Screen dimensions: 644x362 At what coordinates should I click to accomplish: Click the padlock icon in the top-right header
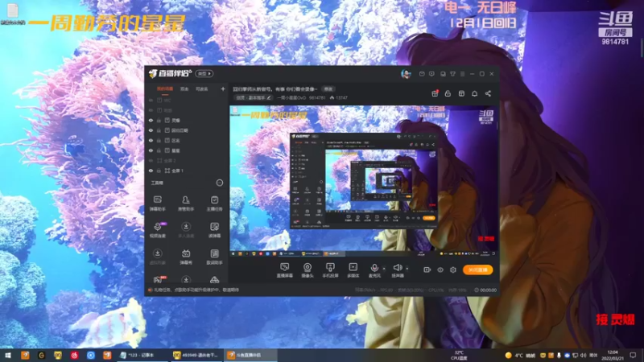448,93
